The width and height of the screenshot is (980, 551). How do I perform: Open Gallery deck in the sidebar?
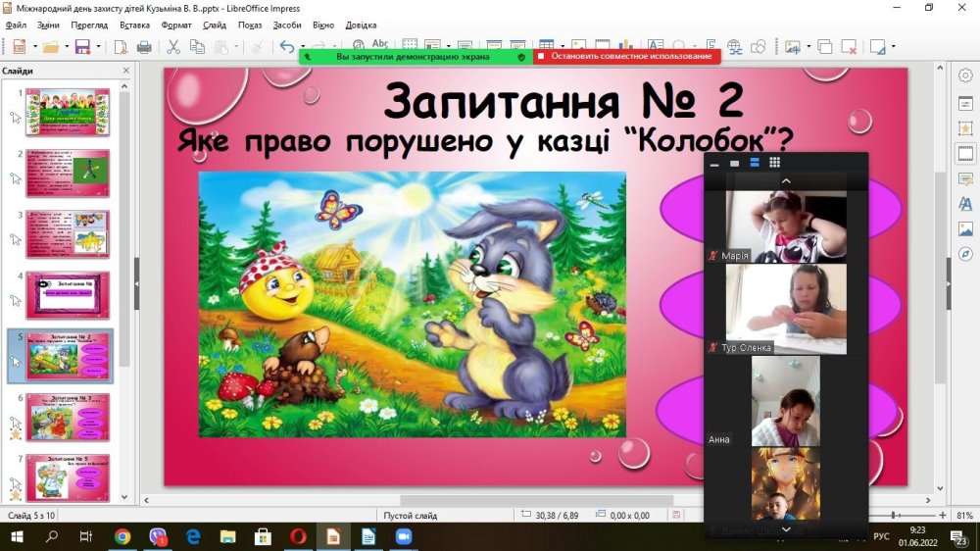pos(965,228)
